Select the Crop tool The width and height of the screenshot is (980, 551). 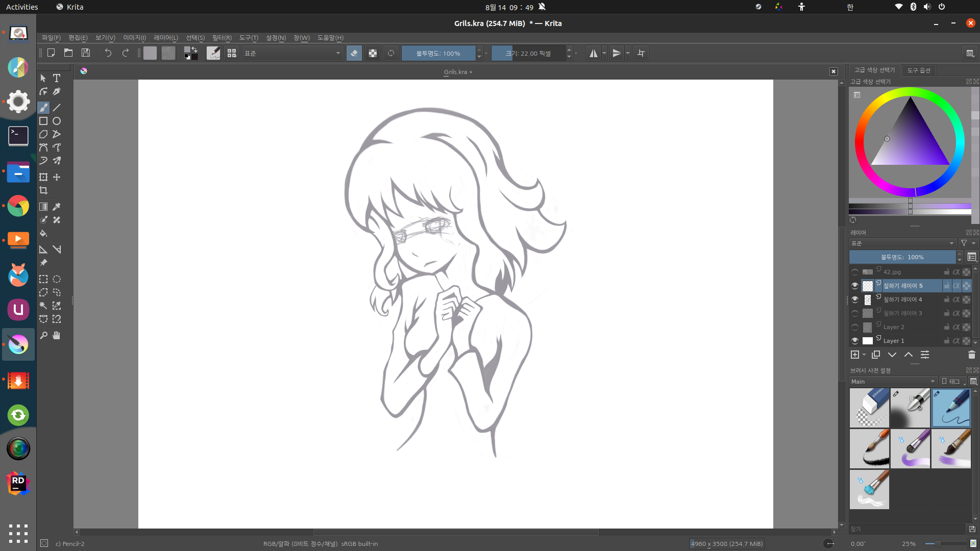[43, 190]
